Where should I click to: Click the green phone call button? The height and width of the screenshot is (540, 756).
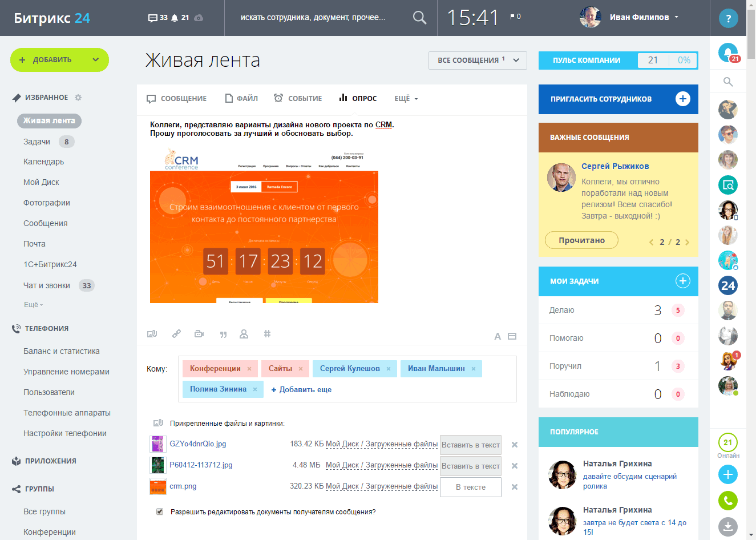(728, 501)
